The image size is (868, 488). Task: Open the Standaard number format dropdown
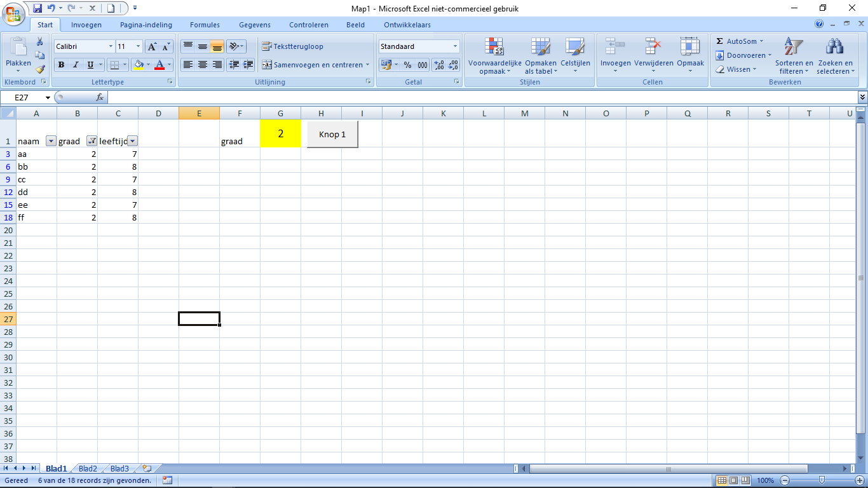coord(455,46)
